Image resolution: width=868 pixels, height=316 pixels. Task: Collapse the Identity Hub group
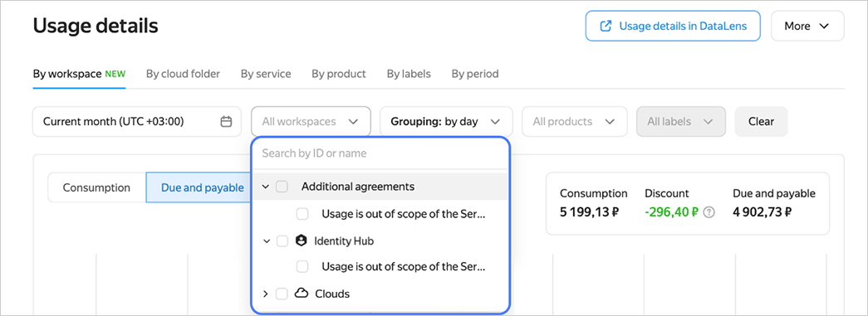(x=266, y=241)
